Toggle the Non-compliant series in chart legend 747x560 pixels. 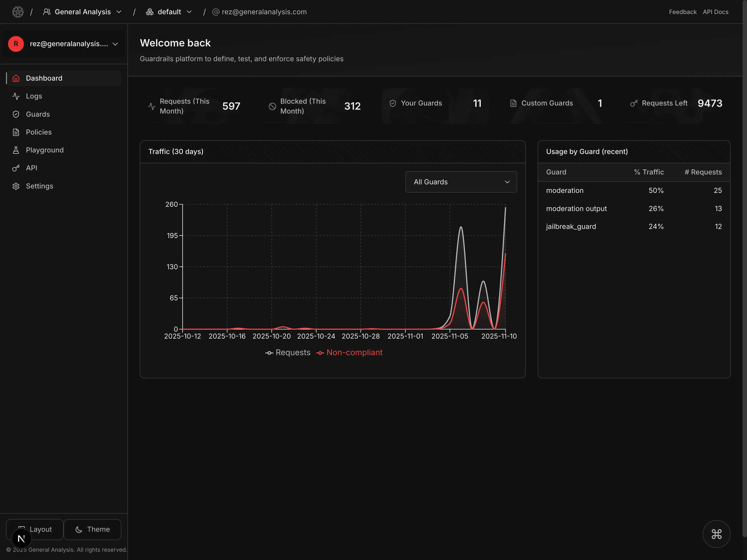coord(350,352)
